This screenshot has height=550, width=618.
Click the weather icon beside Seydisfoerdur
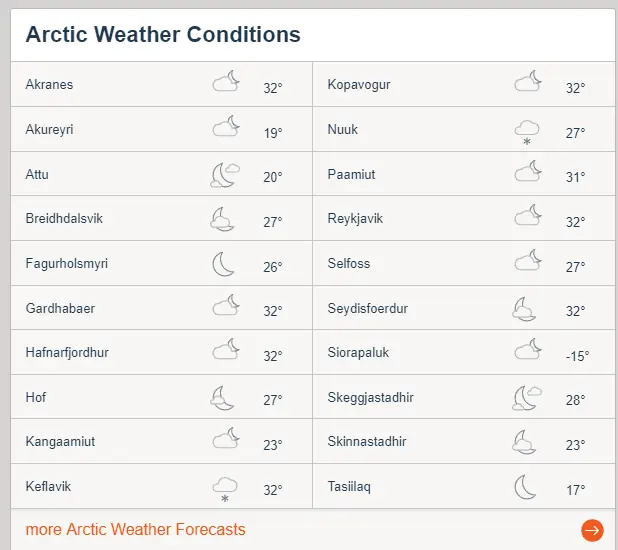point(526,308)
